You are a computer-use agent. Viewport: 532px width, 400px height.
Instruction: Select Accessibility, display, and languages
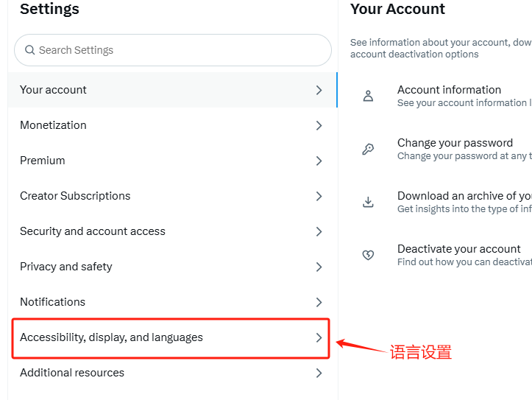pos(171,338)
